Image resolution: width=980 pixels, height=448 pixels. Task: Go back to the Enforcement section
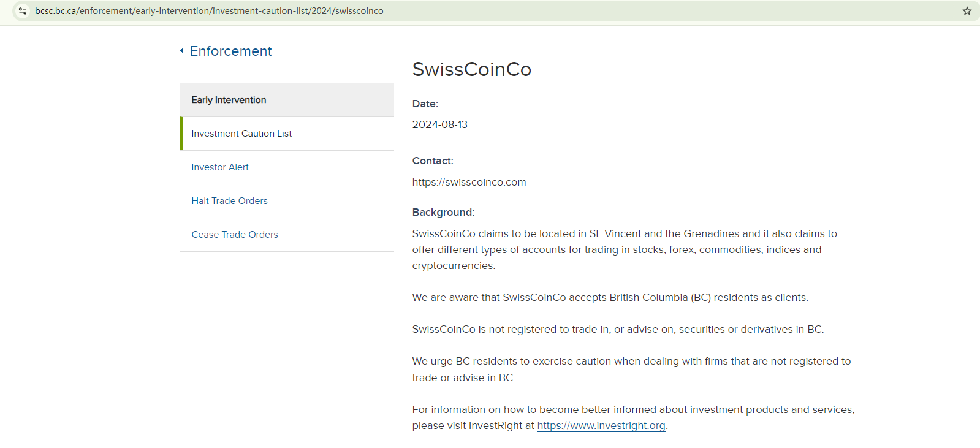230,51
